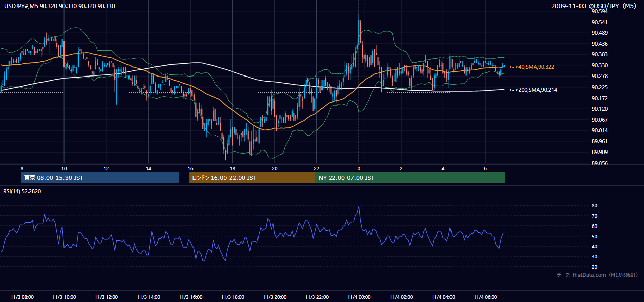
Task: Click the 90.225 price axis label
Action: 599,87
